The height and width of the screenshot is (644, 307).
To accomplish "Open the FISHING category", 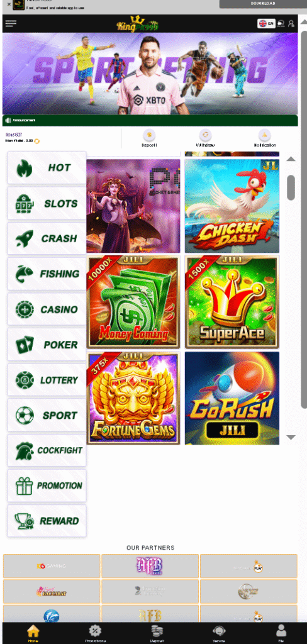I will click(x=47, y=274).
